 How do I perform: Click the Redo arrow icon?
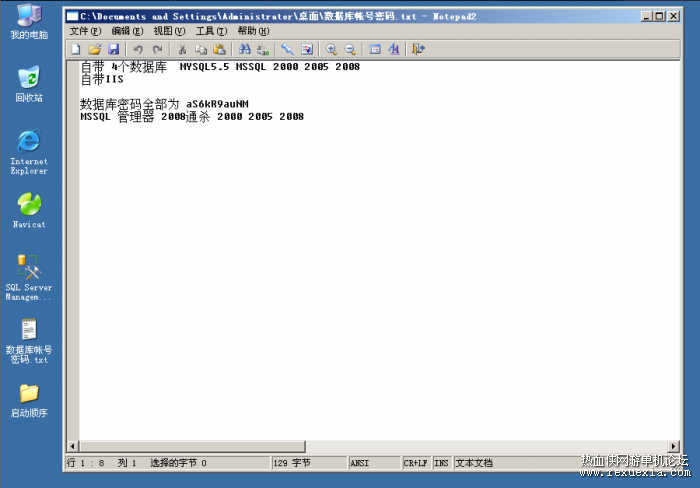157,49
